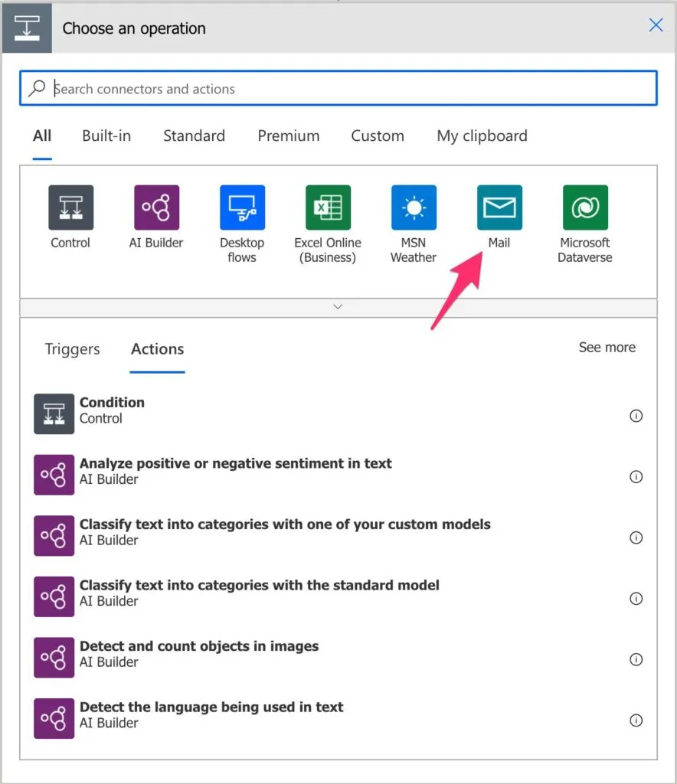Select the AI Builder connector
This screenshot has width=677, height=784.
156,207
